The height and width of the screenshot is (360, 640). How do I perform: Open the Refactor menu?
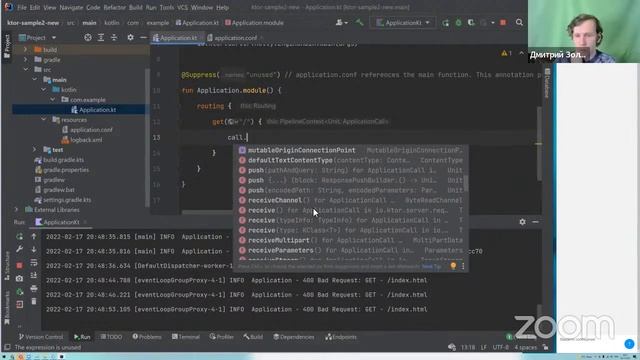[x=114, y=7]
